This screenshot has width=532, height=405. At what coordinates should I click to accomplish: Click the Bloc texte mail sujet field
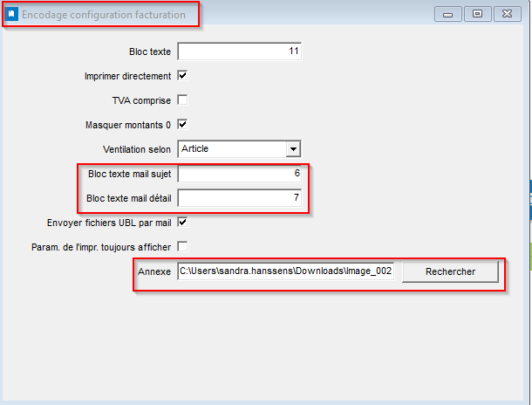239,174
